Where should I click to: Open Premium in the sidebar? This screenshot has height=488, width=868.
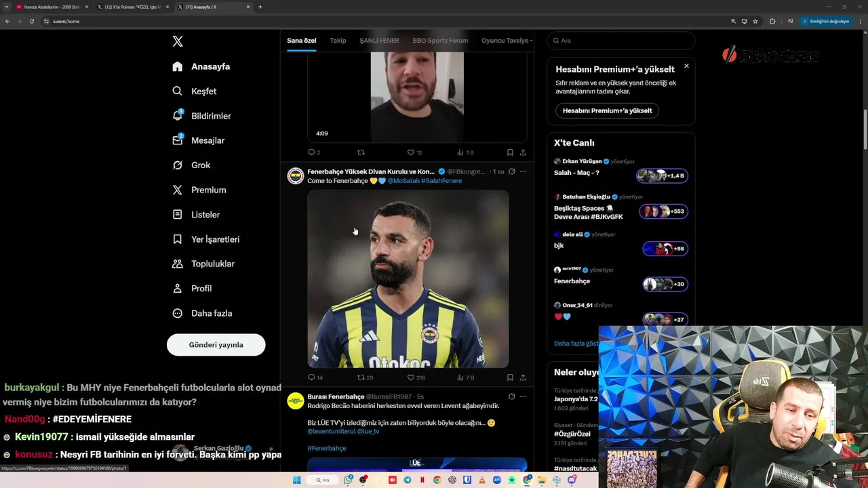(x=199, y=190)
